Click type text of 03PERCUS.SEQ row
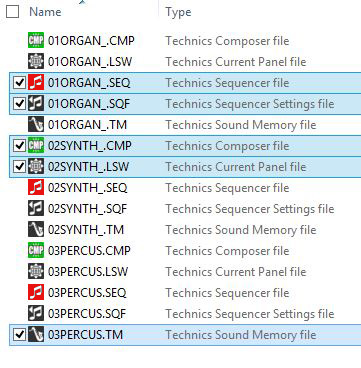Viewport: 361px width, 368px height. click(x=227, y=293)
